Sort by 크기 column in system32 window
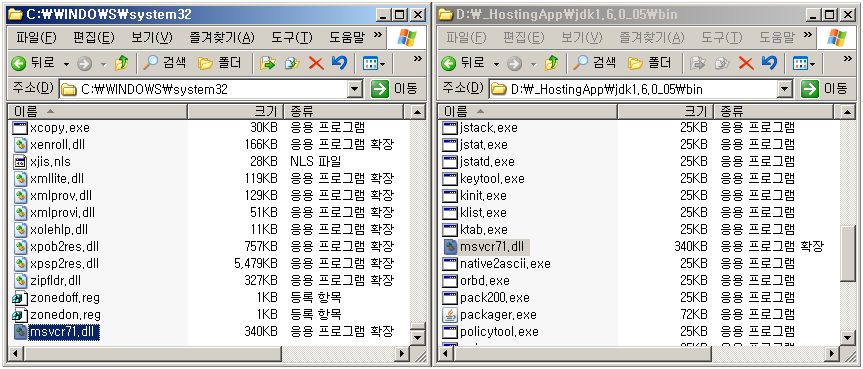Viewport: 863px width, 369px height. [236, 112]
